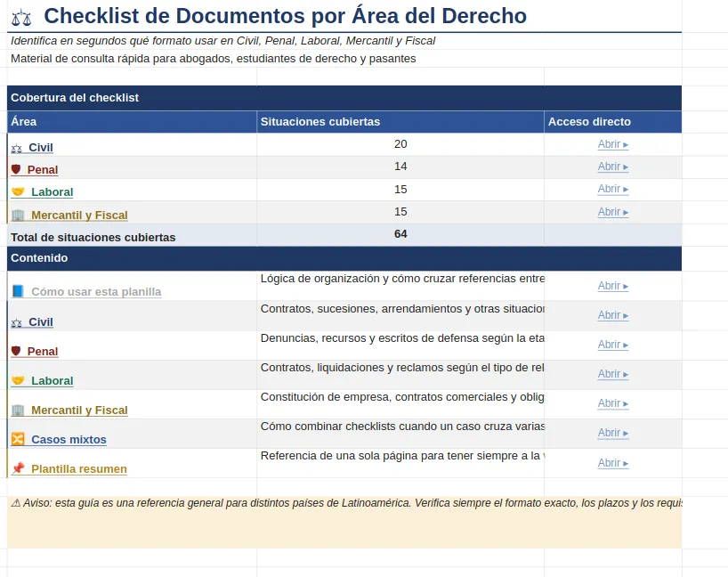The height and width of the screenshot is (577, 728).
Task: Select the title 'Checklist de Documentos por Área del Derecho'
Action: click(285, 16)
